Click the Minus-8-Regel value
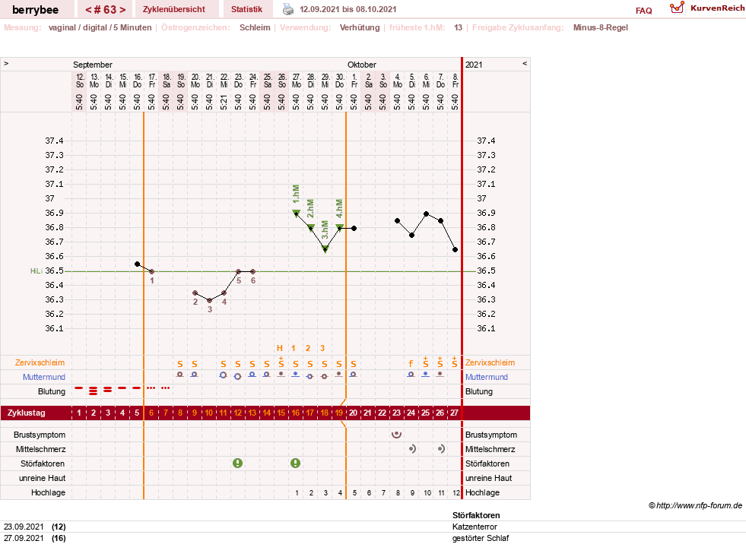The width and height of the screenshot is (746, 560). [601, 27]
